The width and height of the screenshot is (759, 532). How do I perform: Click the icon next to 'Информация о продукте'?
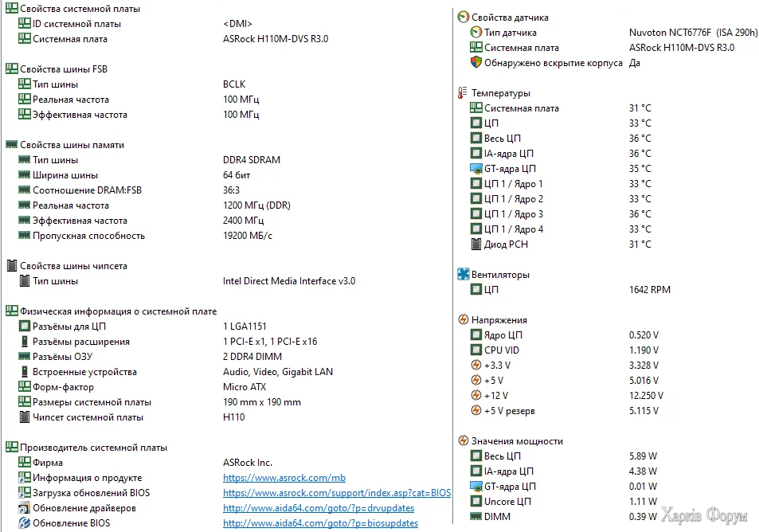(x=24, y=477)
